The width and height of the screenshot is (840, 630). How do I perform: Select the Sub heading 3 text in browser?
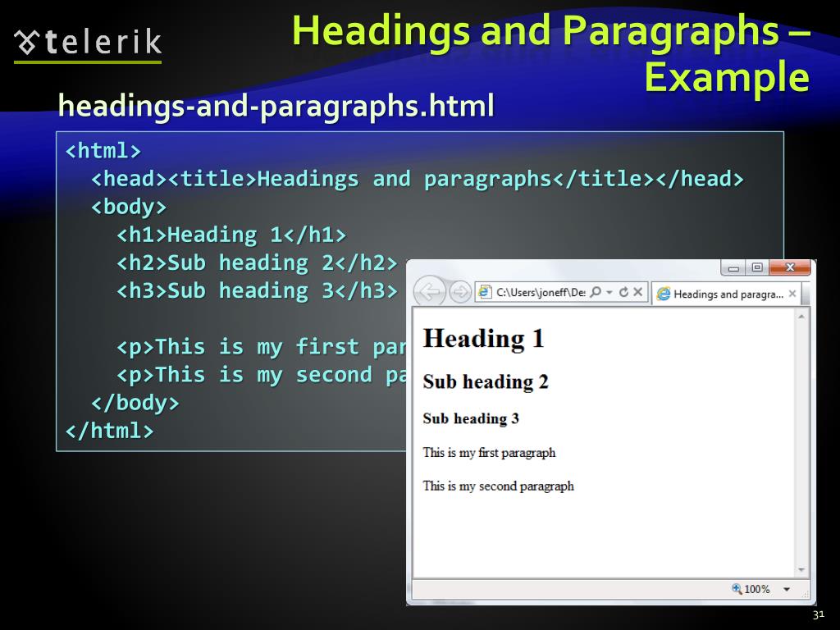(x=471, y=418)
